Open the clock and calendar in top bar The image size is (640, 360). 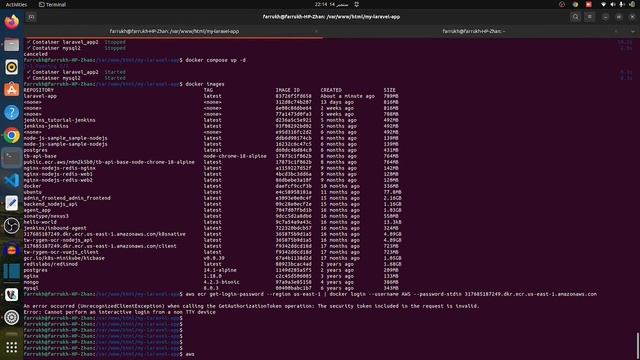[331, 4]
